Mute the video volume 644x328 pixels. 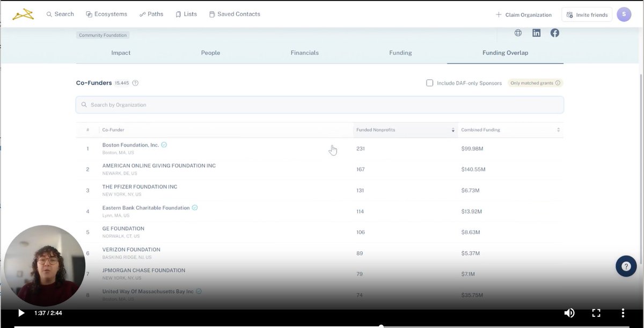tap(569, 312)
